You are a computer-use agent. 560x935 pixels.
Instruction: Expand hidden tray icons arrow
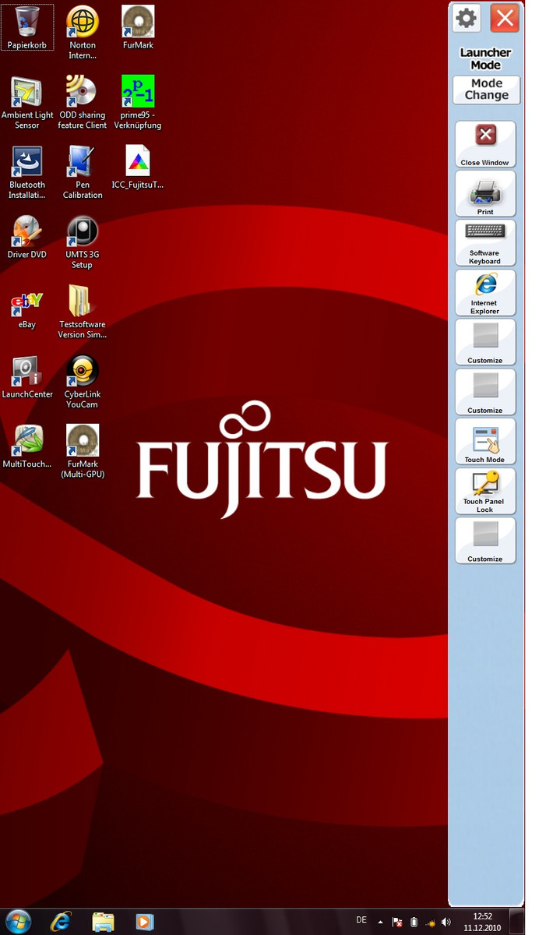380,922
